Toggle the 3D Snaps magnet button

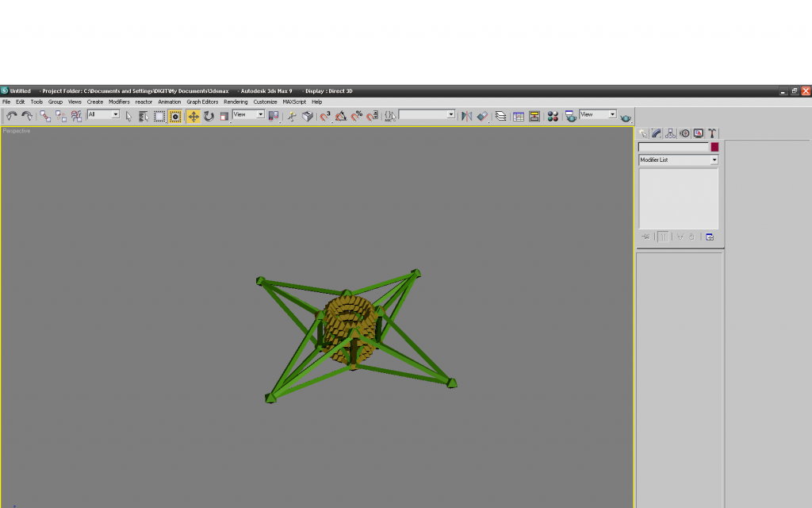click(x=325, y=116)
